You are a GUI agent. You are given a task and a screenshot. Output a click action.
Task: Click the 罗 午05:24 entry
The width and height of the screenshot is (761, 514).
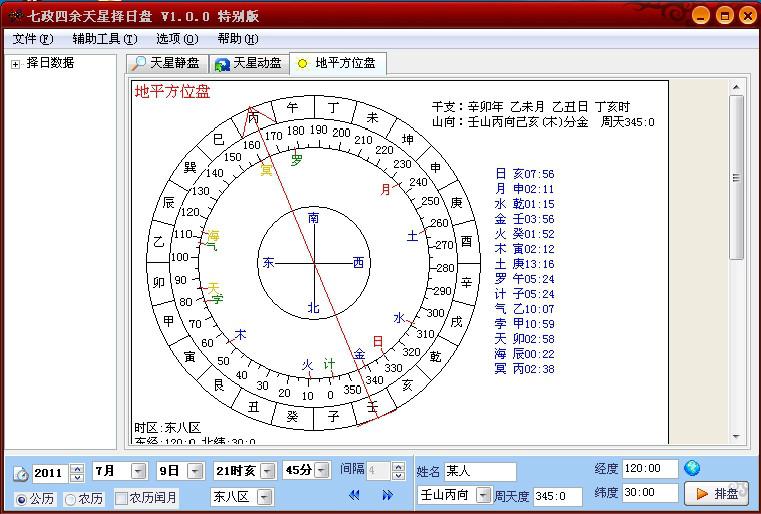(x=524, y=279)
